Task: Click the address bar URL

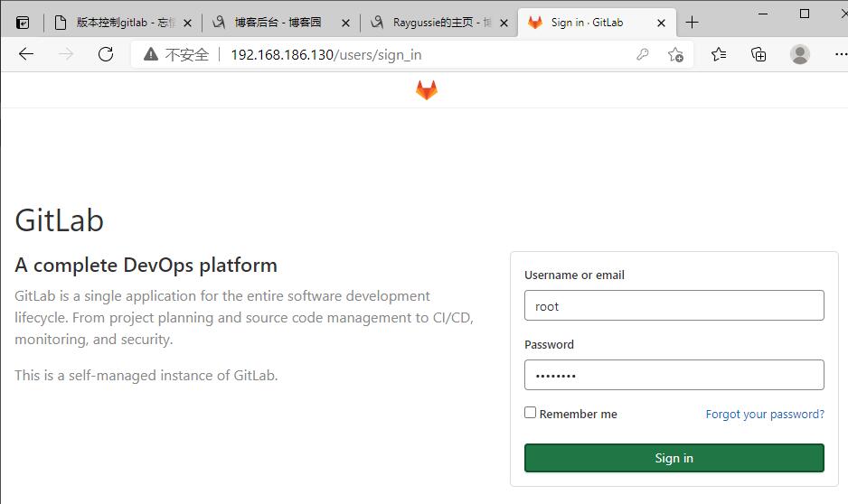Action: coord(326,54)
